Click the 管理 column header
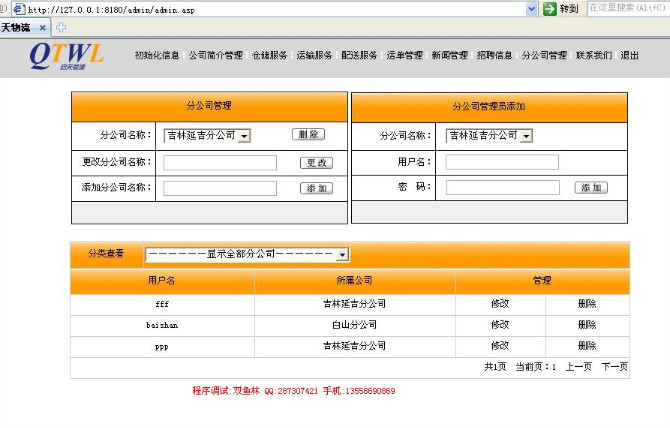670x428 pixels. 542,281
